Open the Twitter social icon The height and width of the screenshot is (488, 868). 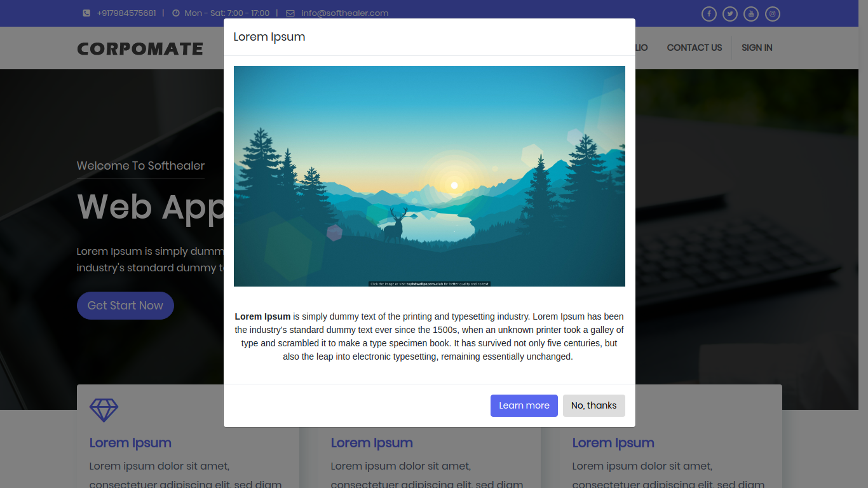(730, 14)
